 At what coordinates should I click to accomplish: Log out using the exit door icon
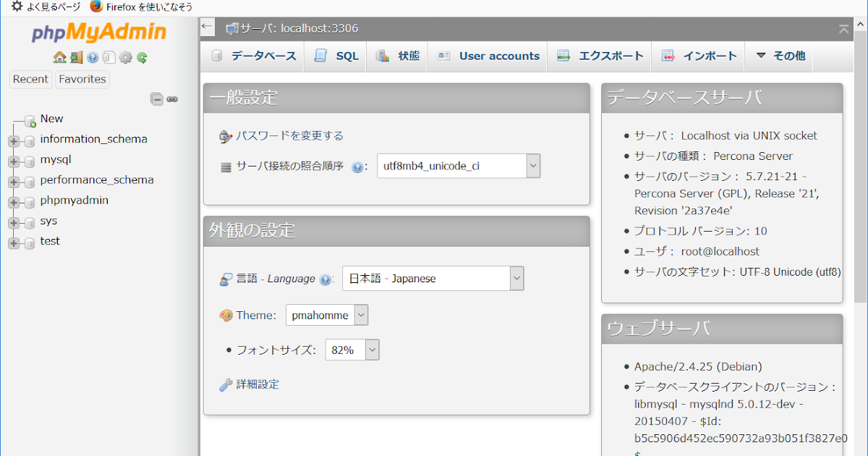[76, 57]
